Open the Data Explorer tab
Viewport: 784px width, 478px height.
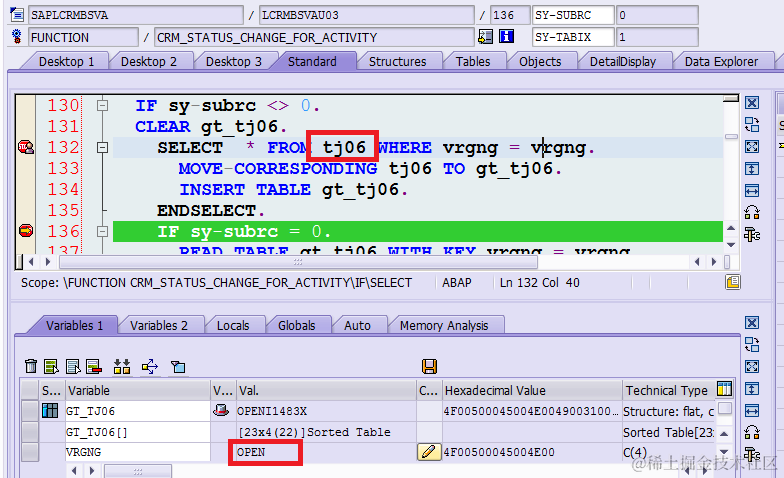[721, 62]
